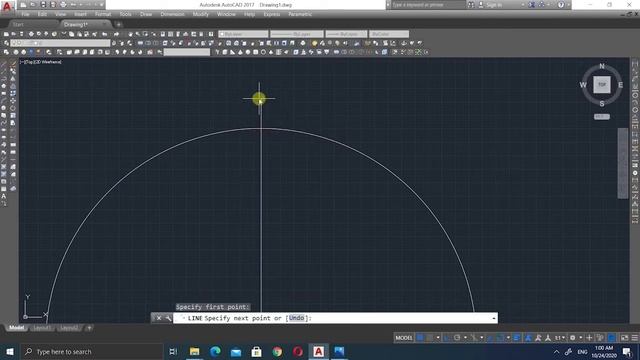Expand the 1:1 annotation scale dropdown
The image size is (640, 360).
point(560,338)
